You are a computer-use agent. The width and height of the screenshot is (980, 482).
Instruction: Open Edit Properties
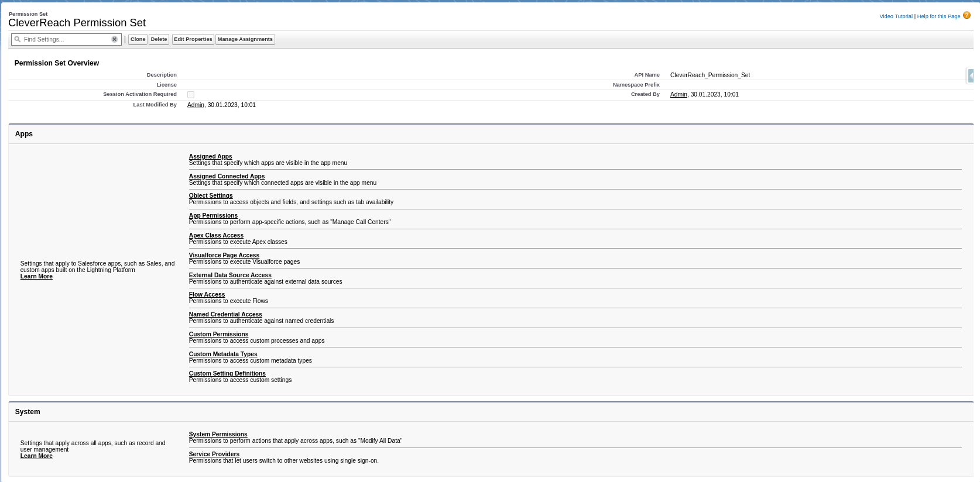[x=193, y=39]
